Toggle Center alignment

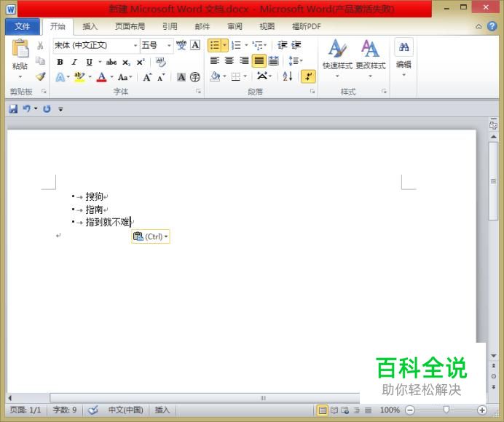click(x=229, y=60)
